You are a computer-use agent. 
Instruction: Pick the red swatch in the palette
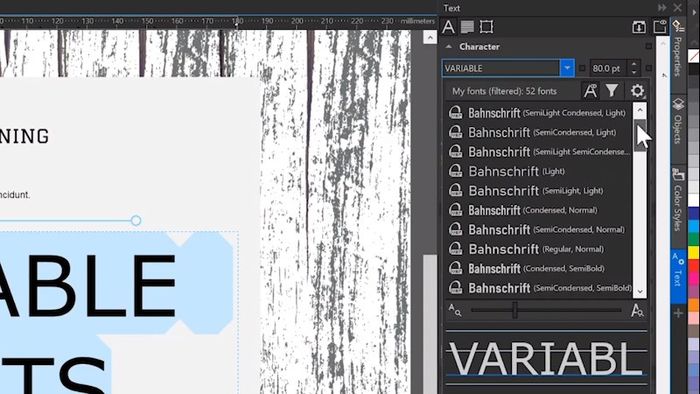click(694, 265)
